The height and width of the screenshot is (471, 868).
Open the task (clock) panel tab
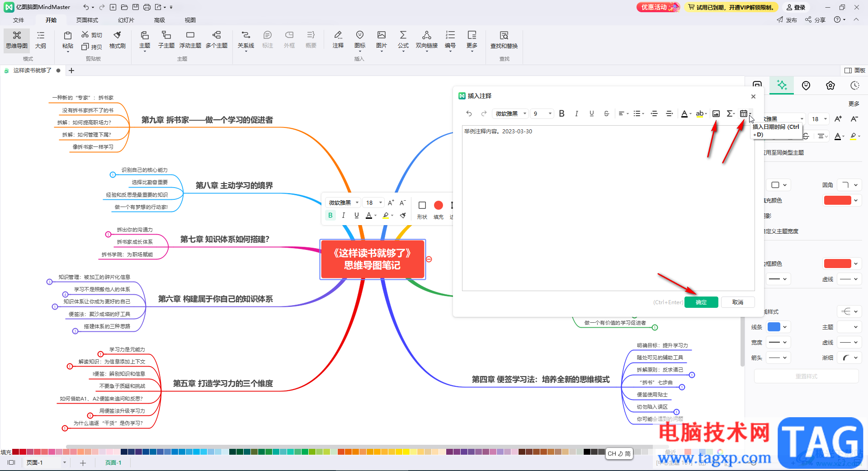[855, 85]
